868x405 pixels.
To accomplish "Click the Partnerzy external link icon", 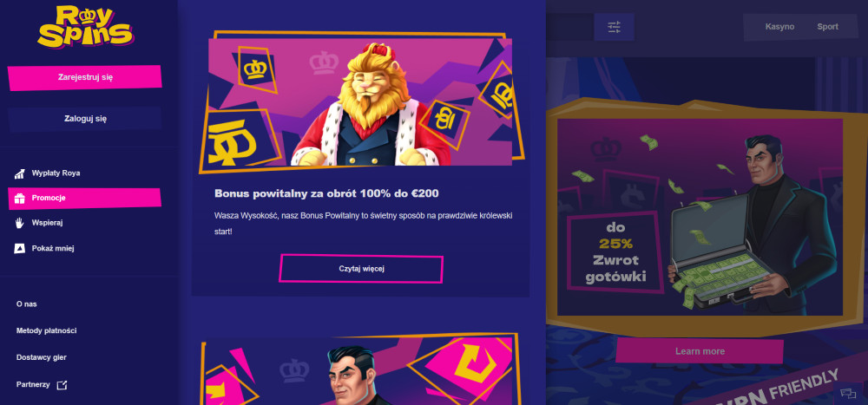I will tap(62, 384).
